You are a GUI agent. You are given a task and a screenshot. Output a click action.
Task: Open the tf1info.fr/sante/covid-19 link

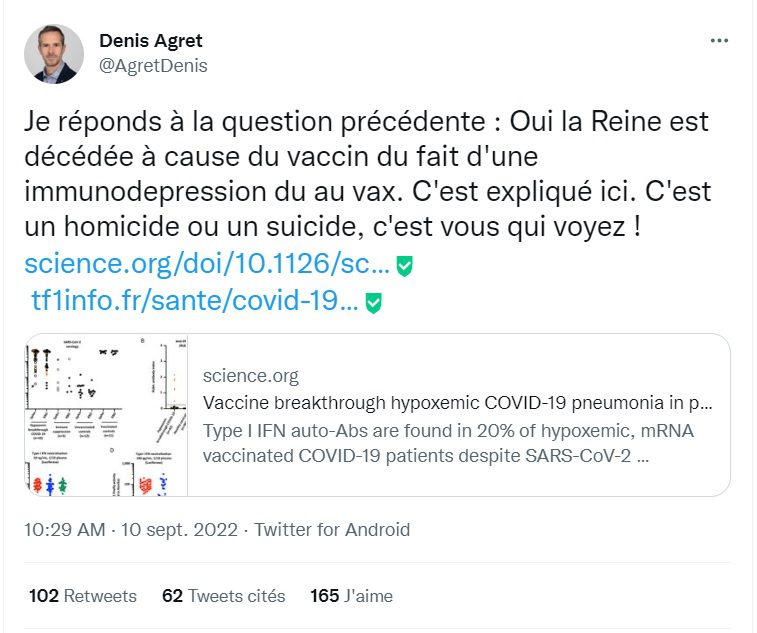pyautogui.click(x=195, y=300)
